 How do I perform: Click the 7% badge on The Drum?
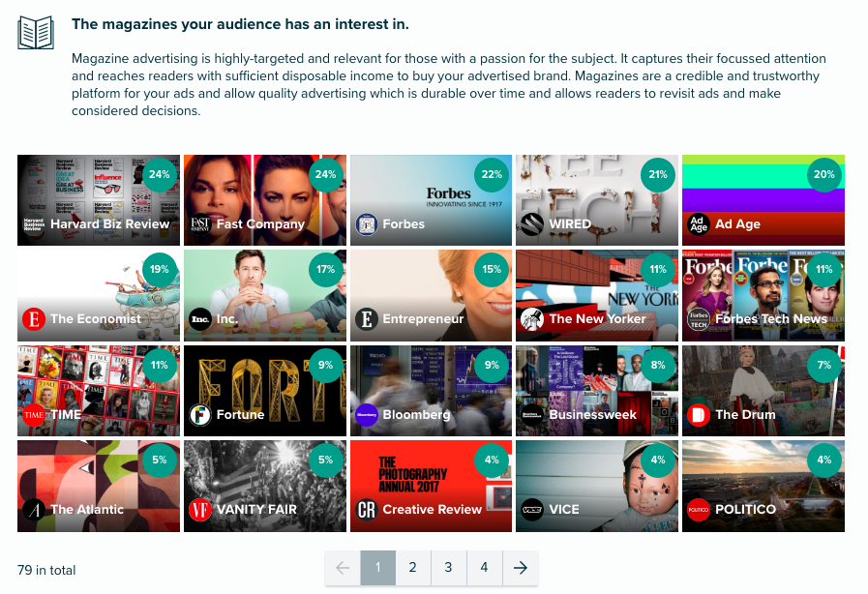[x=824, y=365]
